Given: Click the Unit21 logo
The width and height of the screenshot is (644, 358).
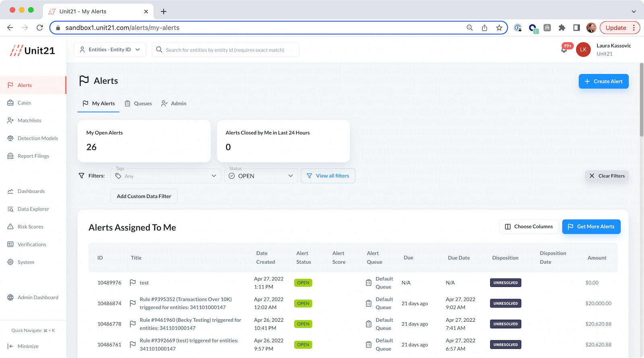Looking at the screenshot, I should pyautogui.click(x=33, y=51).
